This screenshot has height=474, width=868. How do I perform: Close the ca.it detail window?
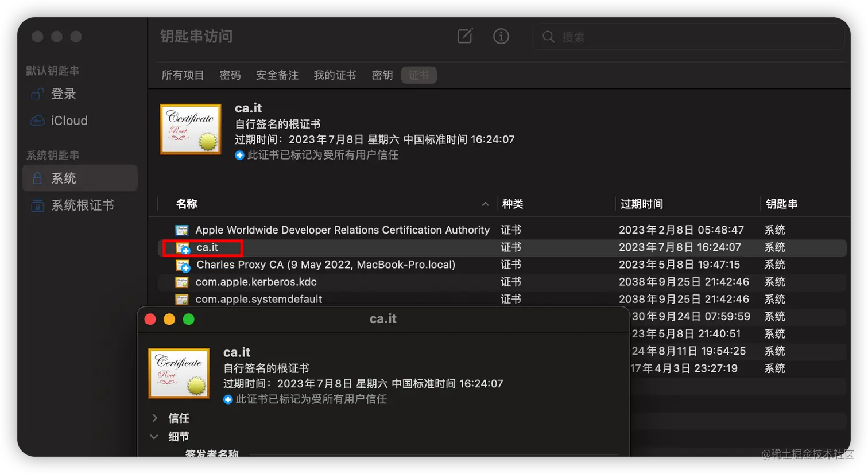[150, 319]
